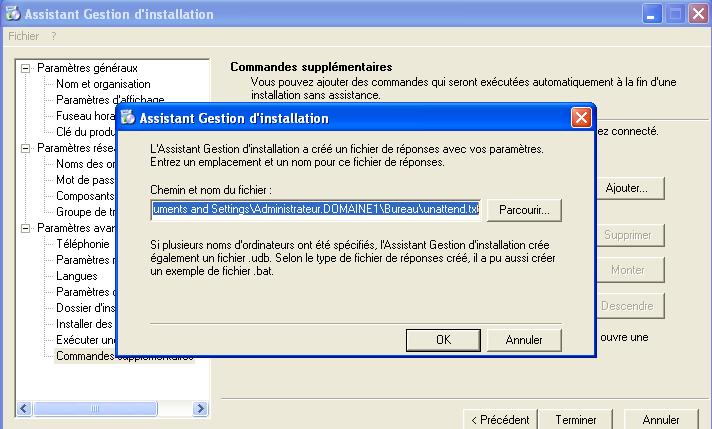
Task: Select Mot de passe tree item
Action: point(85,180)
